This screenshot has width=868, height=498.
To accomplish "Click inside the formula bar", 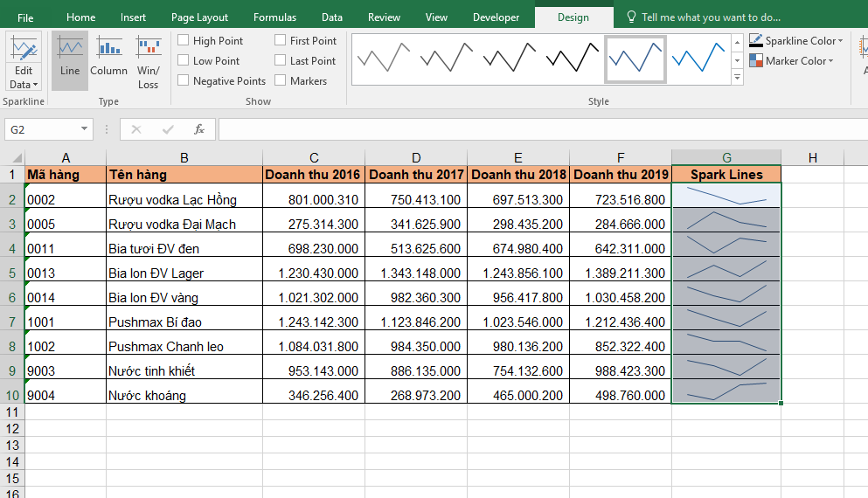I will pyautogui.click(x=524, y=129).
